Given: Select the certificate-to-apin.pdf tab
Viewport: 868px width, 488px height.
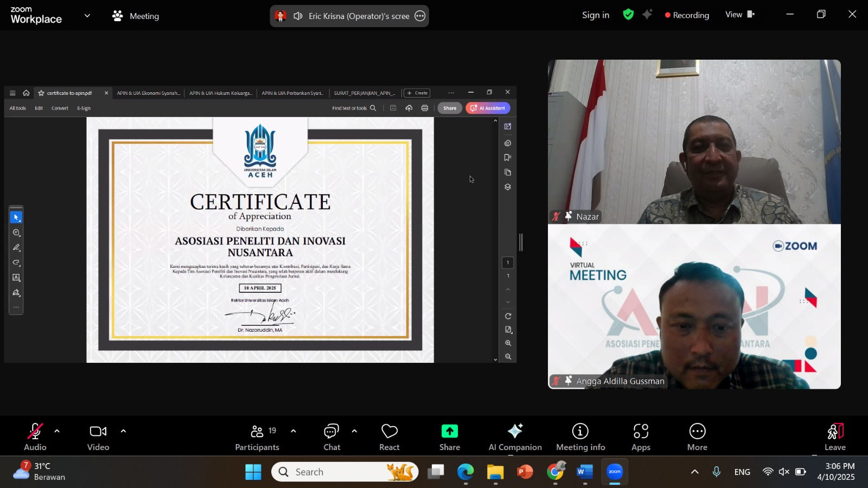Looking at the screenshot, I should [x=69, y=93].
